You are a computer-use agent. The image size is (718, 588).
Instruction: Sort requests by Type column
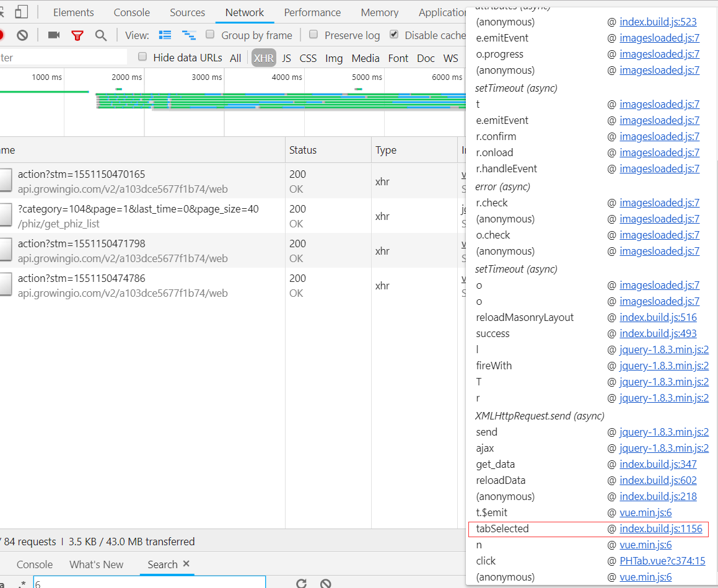(414, 150)
